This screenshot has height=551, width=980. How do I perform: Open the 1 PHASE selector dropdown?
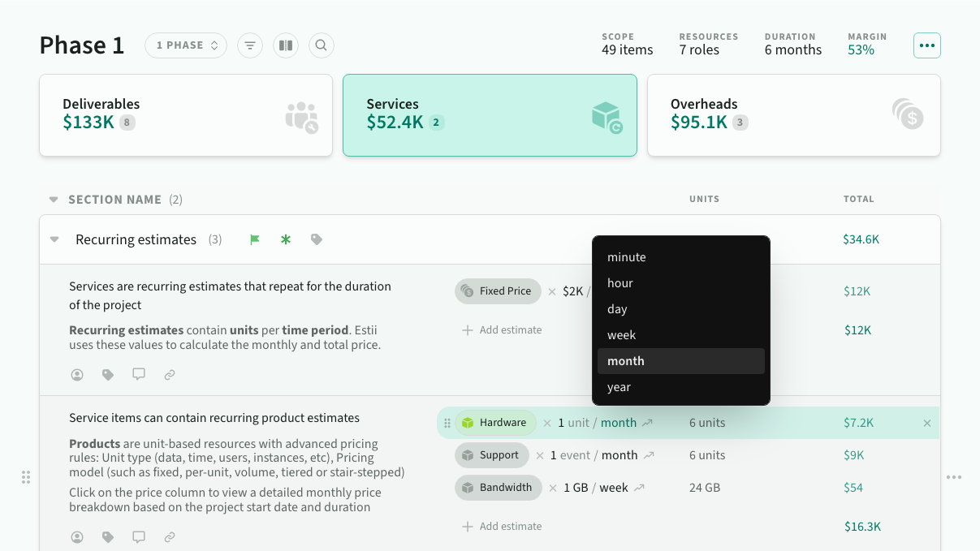pyautogui.click(x=187, y=45)
